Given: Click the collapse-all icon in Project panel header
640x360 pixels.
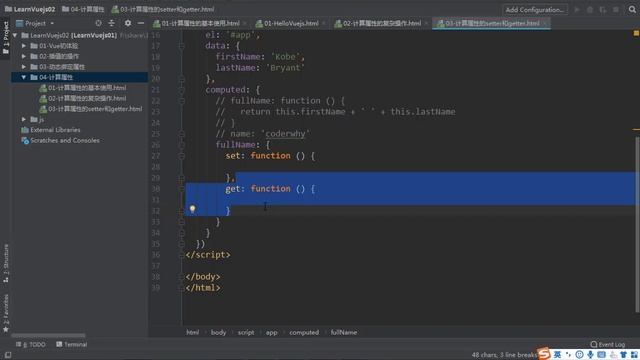Looking at the screenshot, I should tap(111, 23).
